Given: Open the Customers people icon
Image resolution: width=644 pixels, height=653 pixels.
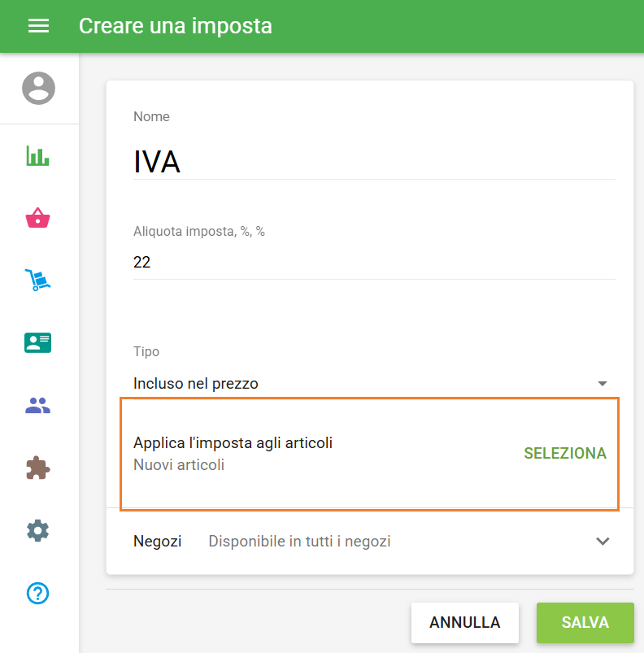Looking at the screenshot, I should pos(38,405).
